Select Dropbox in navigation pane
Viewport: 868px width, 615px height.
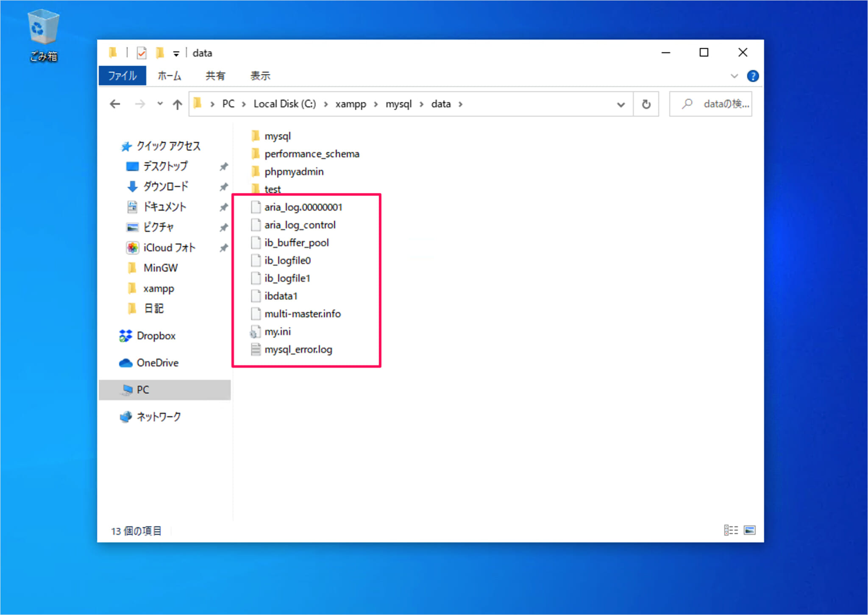click(156, 336)
